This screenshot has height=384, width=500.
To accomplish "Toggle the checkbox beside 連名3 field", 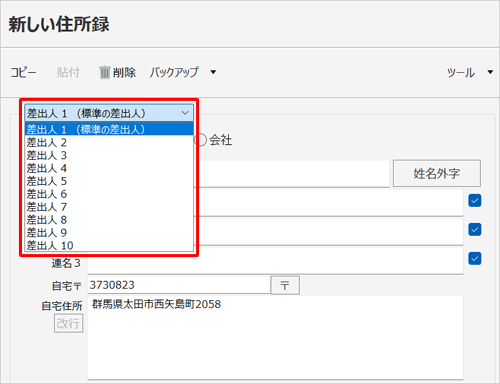I will [x=475, y=258].
